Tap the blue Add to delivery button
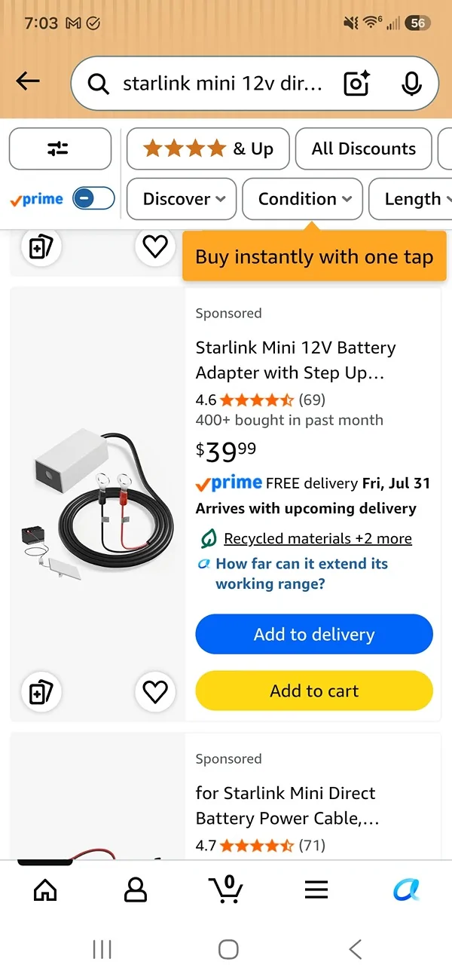Image resolution: width=452 pixels, height=980 pixels. tap(314, 635)
